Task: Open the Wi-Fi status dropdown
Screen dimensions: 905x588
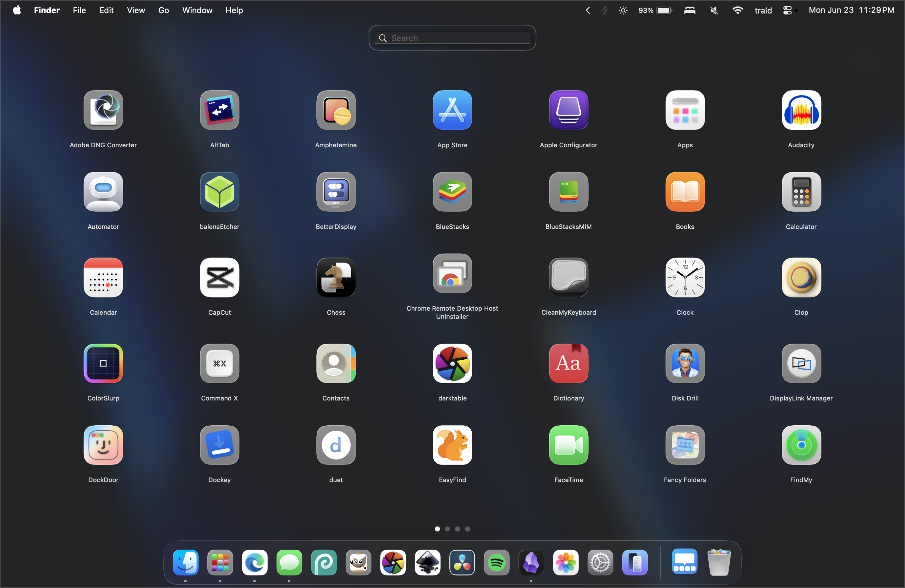Action: tap(737, 10)
